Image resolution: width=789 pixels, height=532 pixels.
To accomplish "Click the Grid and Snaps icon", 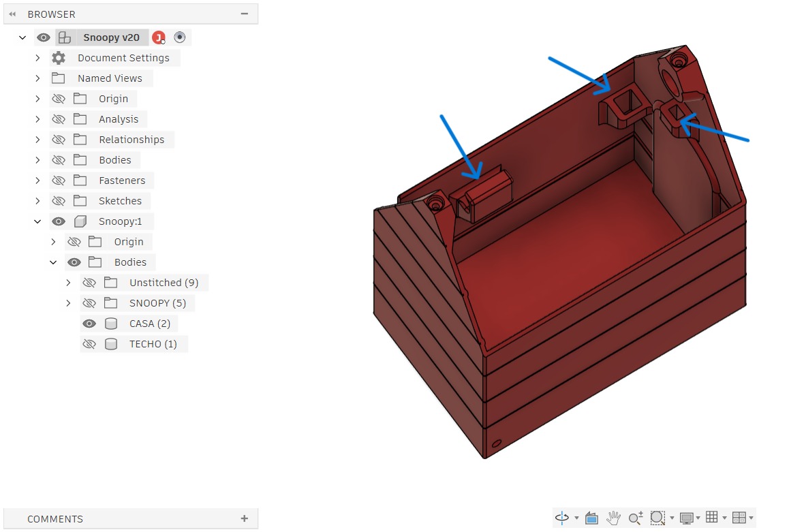I will pos(711,517).
